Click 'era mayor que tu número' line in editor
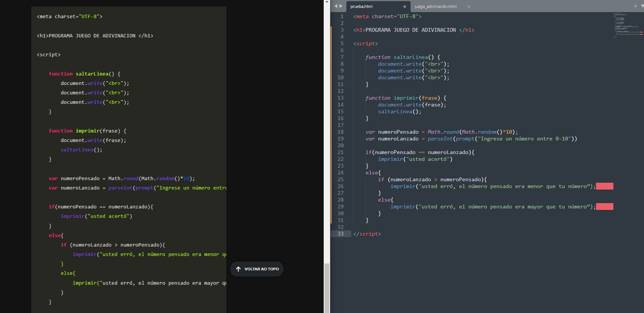 493,207
